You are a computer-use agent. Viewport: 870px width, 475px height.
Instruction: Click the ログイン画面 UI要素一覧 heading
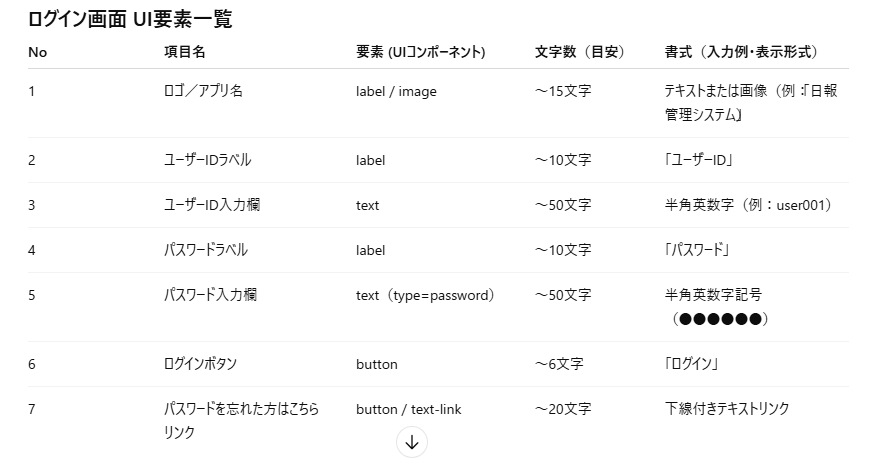130,19
